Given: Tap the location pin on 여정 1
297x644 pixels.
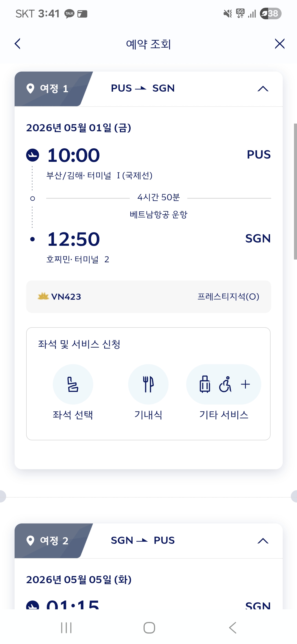Looking at the screenshot, I should pyautogui.click(x=30, y=89).
